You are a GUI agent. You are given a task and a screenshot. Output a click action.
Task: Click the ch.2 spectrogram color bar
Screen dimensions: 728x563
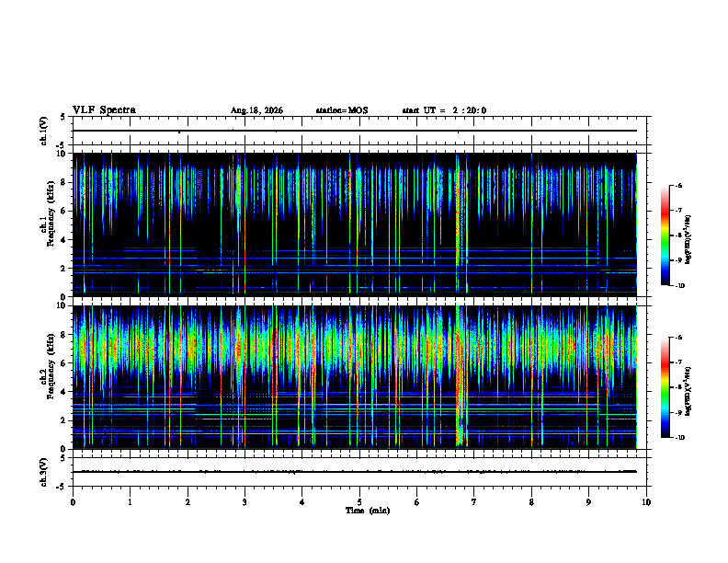[665, 387]
